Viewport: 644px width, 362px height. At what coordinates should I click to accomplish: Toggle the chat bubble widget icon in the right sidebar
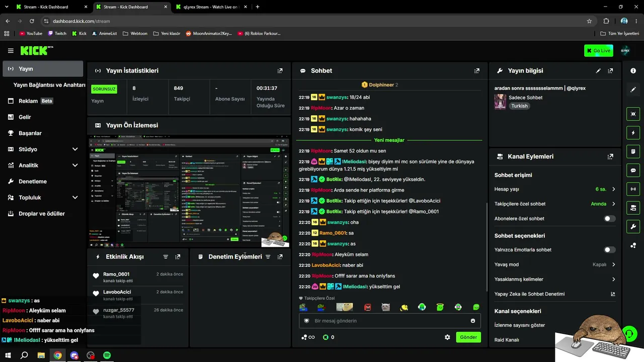coord(633,170)
